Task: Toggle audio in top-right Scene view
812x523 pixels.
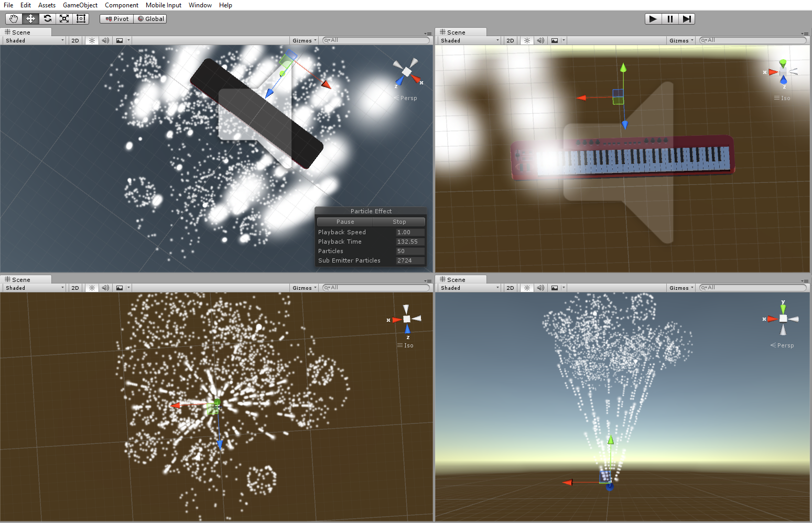Action: pos(540,40)
